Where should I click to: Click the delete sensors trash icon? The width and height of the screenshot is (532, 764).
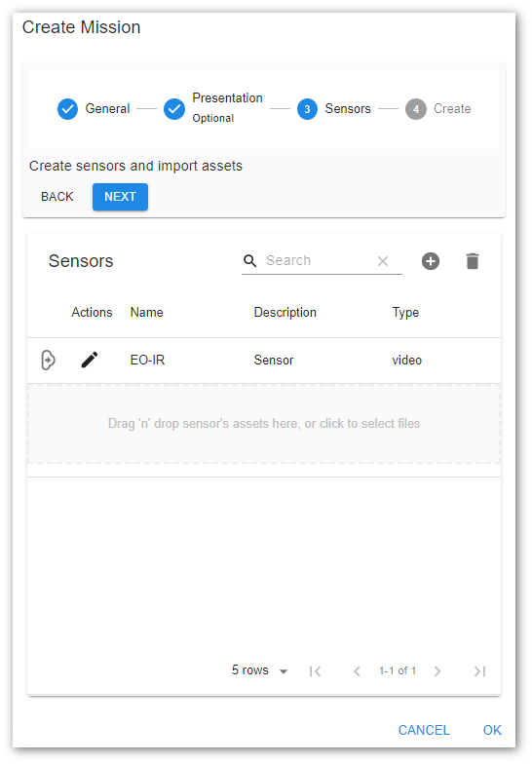coord(472,261)
